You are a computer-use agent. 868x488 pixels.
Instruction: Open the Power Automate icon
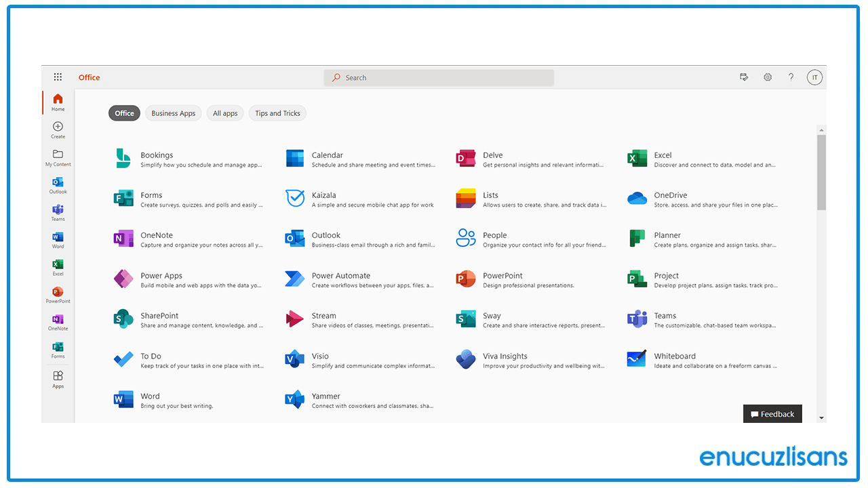295,279
